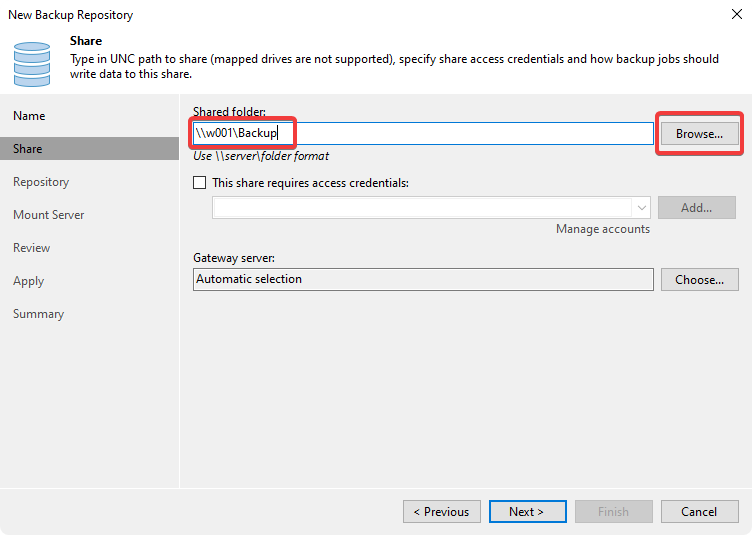
Task: Jump to the Mount Server step
Action: tap(48, 215)
